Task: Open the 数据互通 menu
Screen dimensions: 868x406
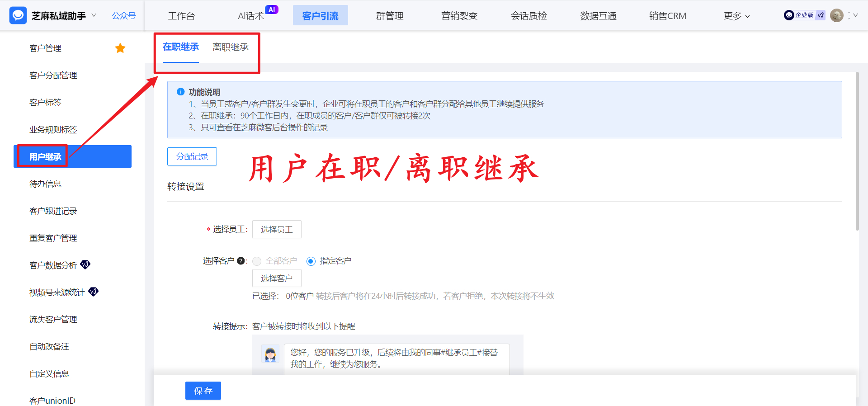Action: pyautogui.click(x=598, y=16)
